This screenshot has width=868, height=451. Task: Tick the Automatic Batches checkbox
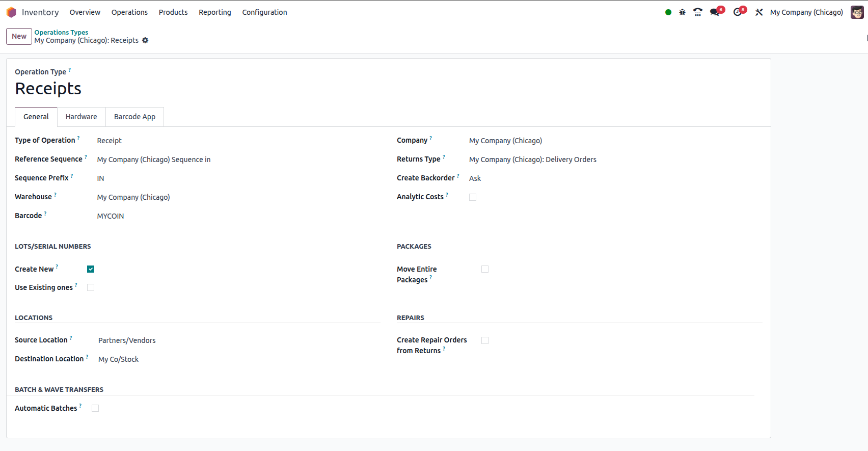[95, 408]
